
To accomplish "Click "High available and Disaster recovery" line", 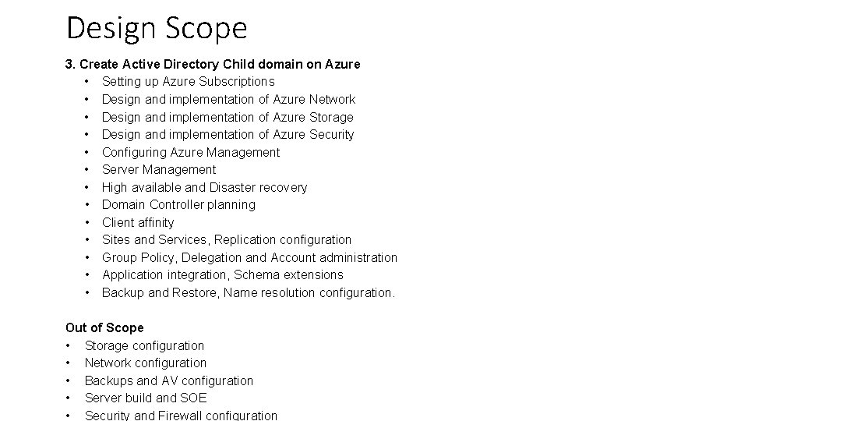I will pos(204,187).
